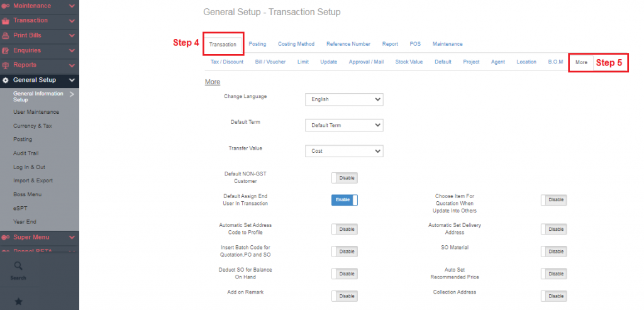Go to Audit Trail in sidebar
The width and height of the screenshot is (644, 310).
tap(26, 153)
